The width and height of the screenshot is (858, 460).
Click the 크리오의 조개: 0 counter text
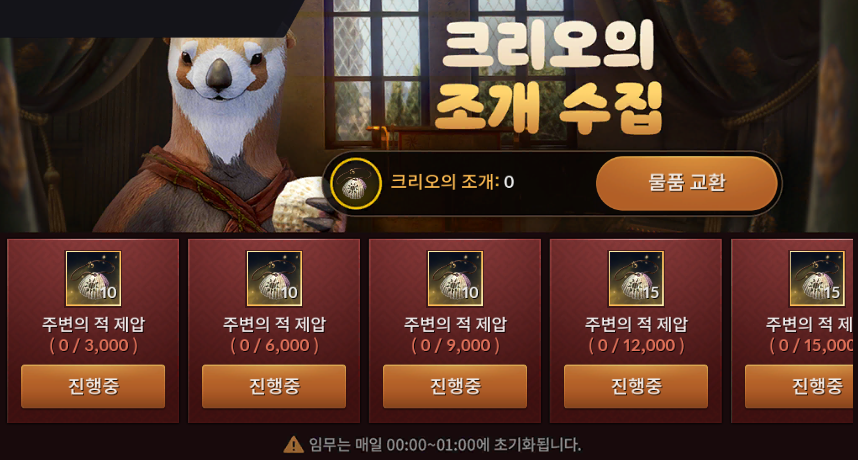tap(452, 182)
